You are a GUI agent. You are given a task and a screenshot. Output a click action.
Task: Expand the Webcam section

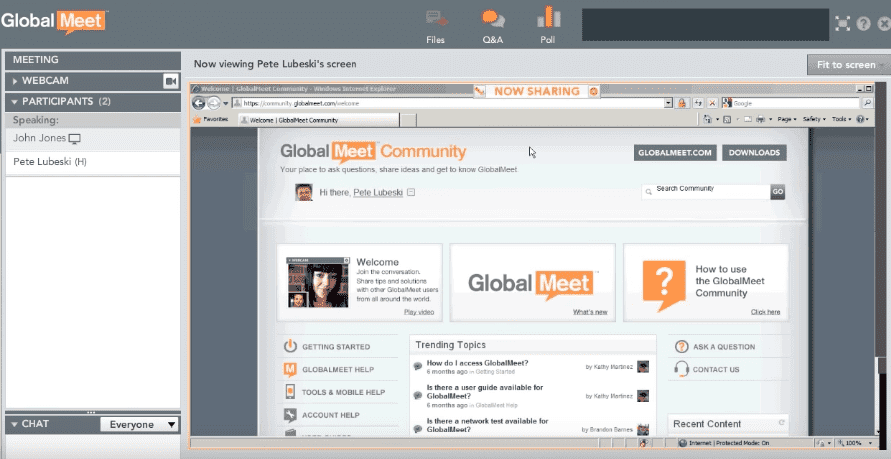15,81
